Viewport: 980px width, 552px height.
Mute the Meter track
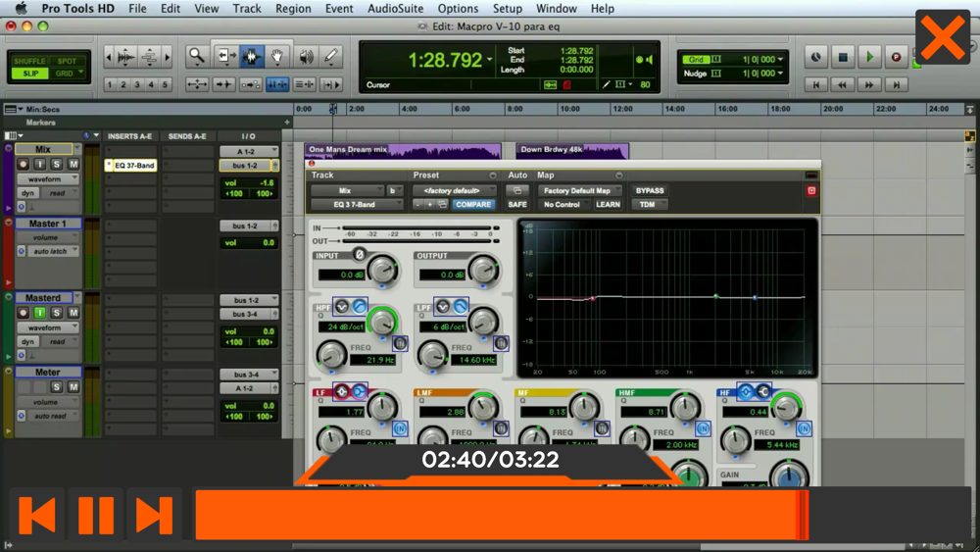[73, 387]
